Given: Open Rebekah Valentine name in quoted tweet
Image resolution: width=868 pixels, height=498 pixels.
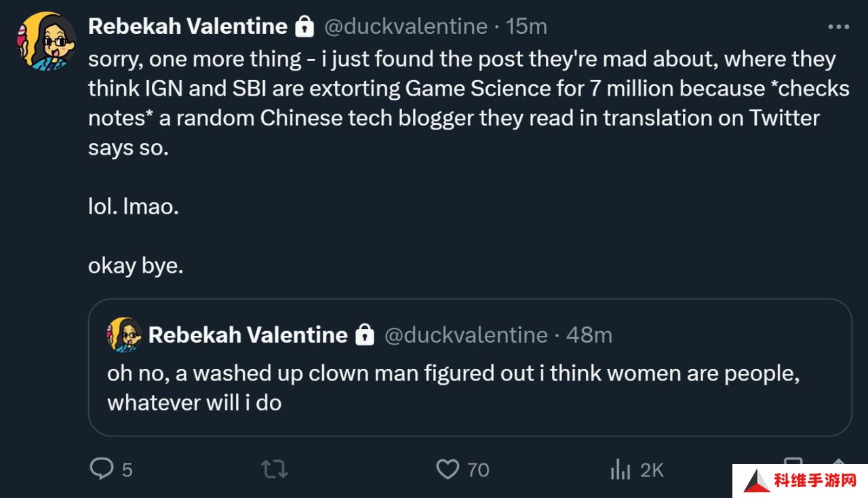Looking at the screenshot, I should click(248, 334).
